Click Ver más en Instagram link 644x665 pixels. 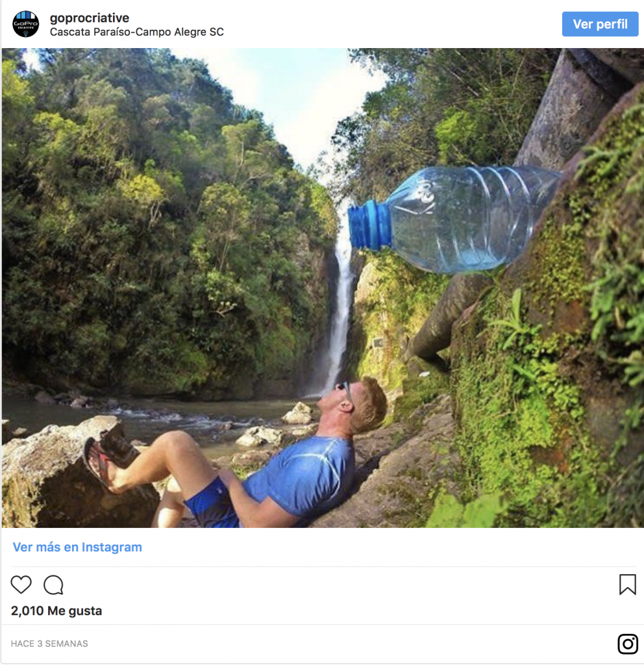(77, 547)
